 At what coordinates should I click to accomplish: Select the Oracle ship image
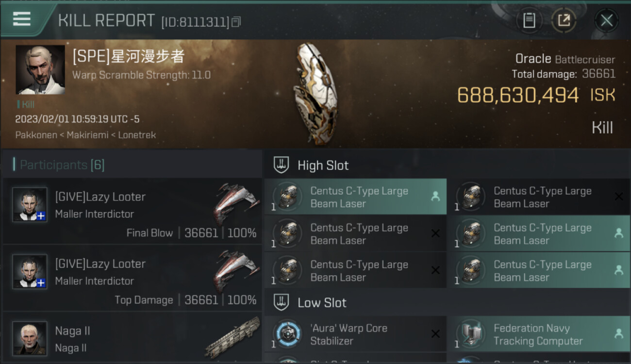pyautogui.click(x=315, y=86)
